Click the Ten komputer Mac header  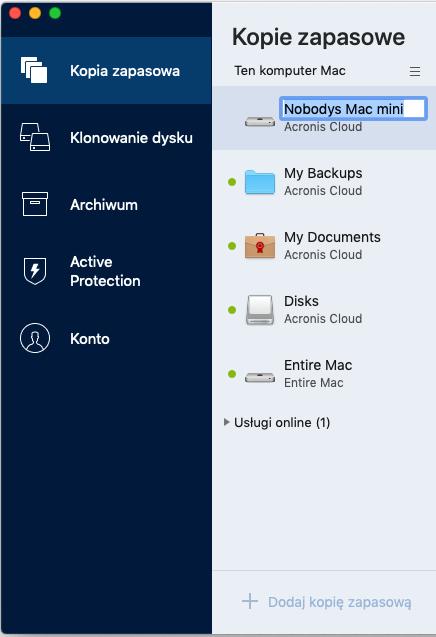tap(290, 71)
